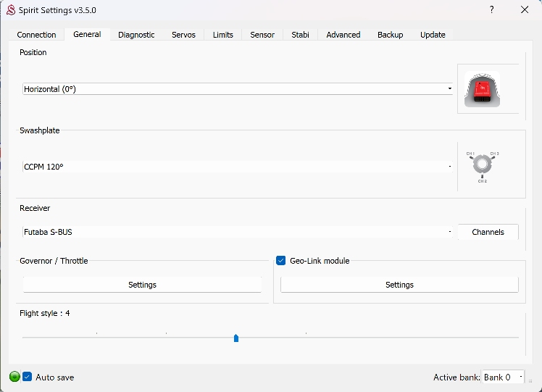This screenshot has height=392, width=542.
Task: Click the Spirit unit position image
Action: tap(482, 90)
